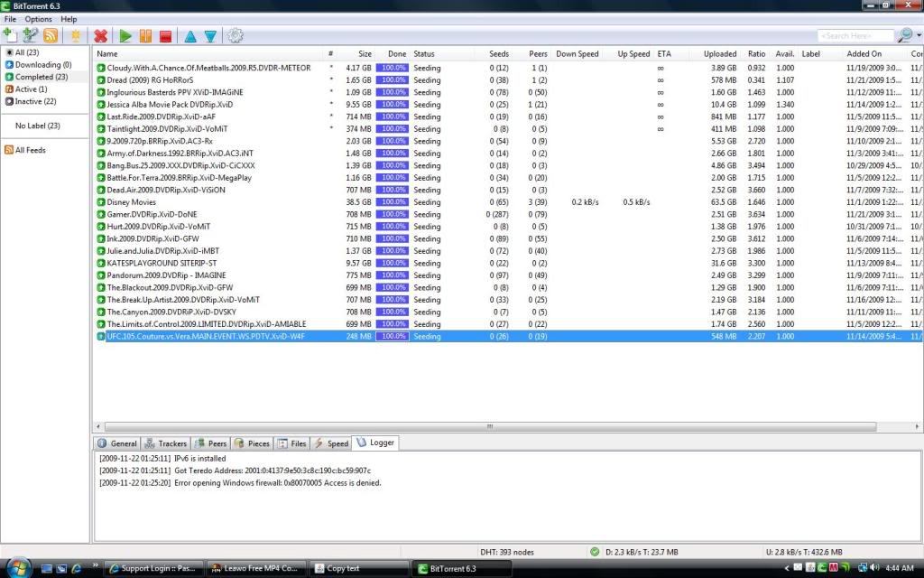Open the RSS downloader toolbar icon

(x=51, y=35)
